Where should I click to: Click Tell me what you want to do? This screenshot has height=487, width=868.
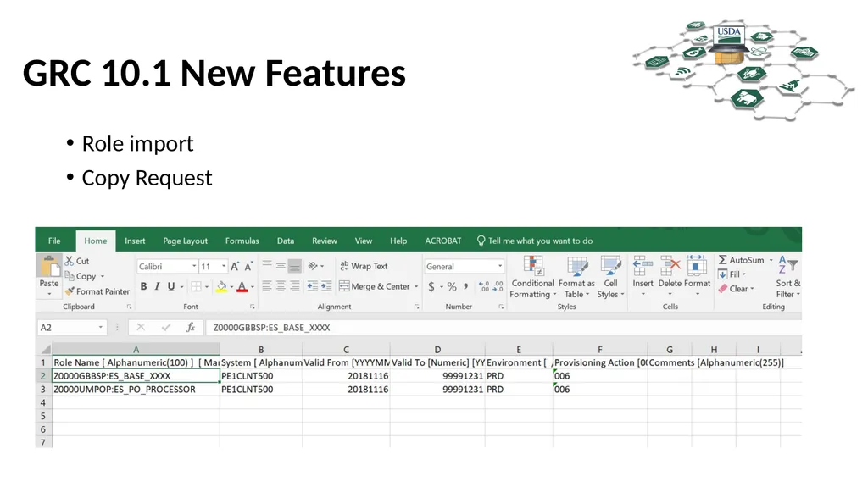pos(535,241)
